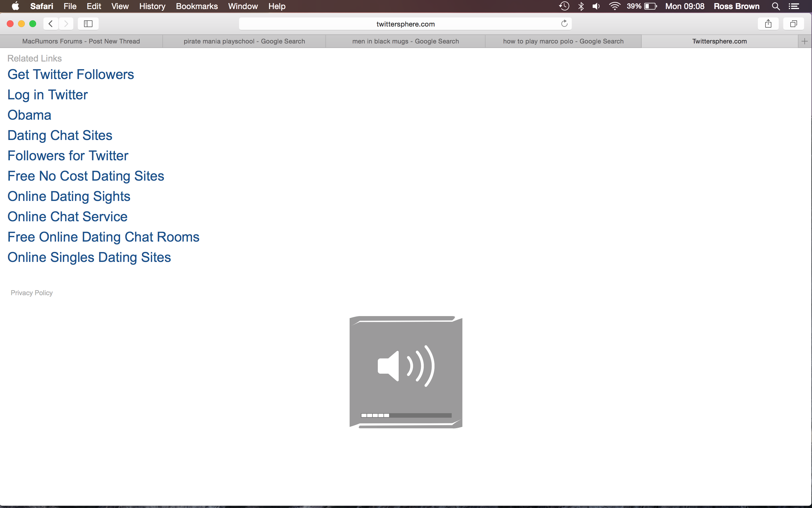Open the Share sheet icon
The image size is (812, 508).
point(768,23)
